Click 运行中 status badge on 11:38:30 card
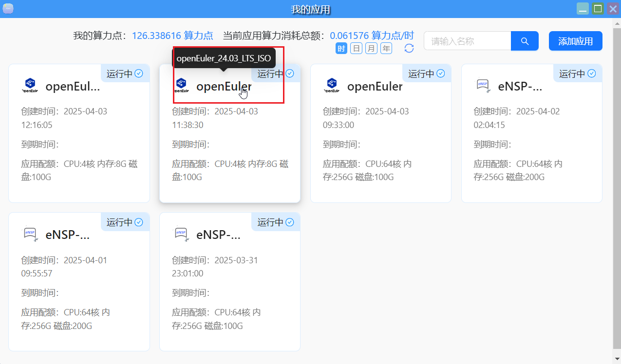 pos(276,73)
